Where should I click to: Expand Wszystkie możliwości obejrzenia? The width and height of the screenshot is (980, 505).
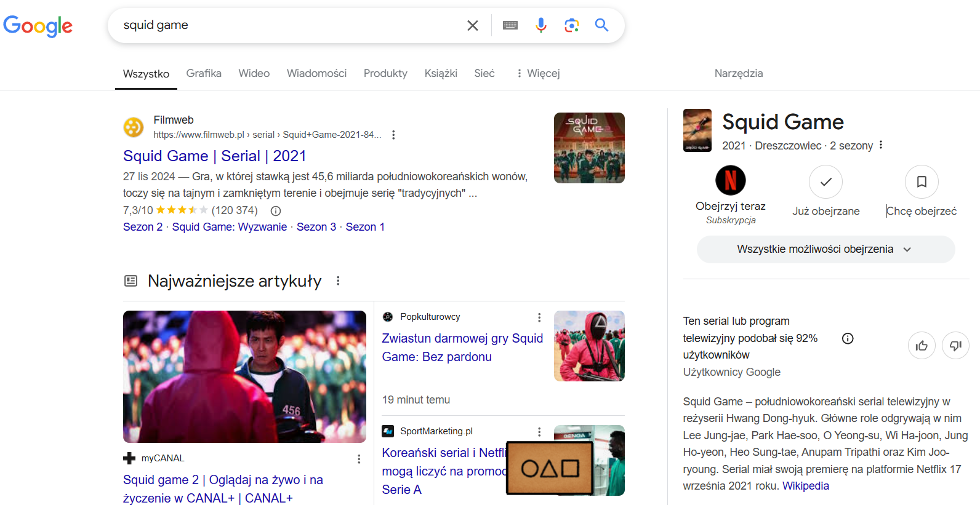coord(825,249)
